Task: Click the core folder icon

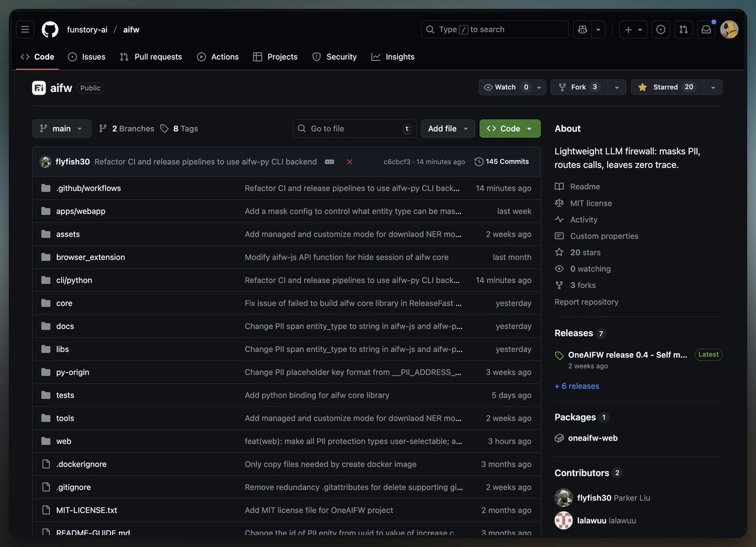Action: 45,303
